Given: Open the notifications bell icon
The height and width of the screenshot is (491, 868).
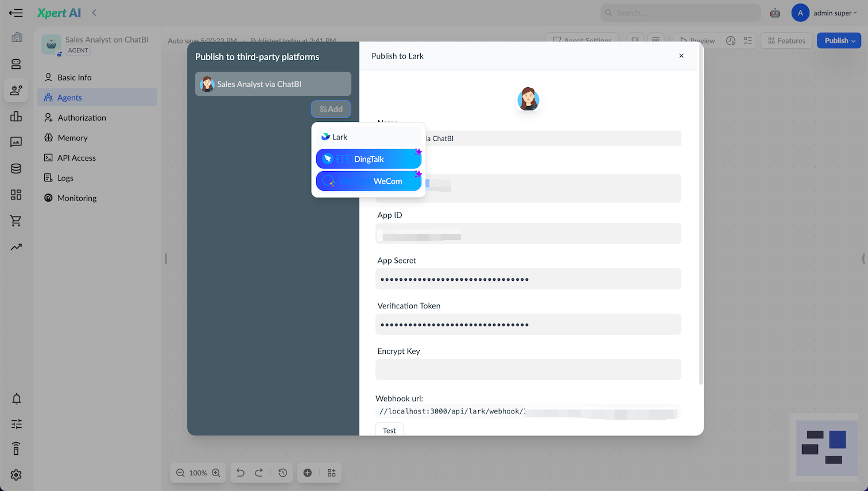Looking at the screenshot, I should point(16,399).
